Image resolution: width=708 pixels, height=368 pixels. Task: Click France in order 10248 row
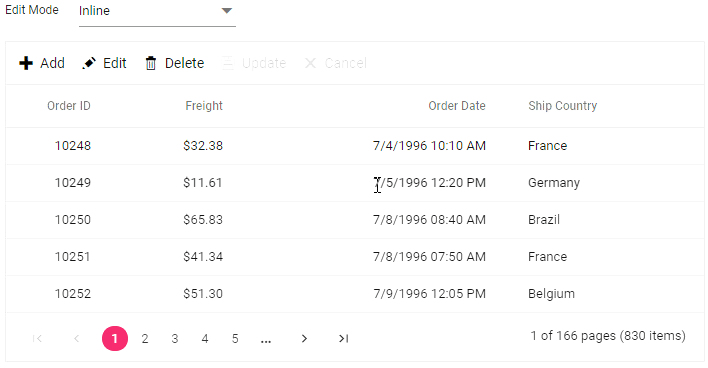coord(548,146)
